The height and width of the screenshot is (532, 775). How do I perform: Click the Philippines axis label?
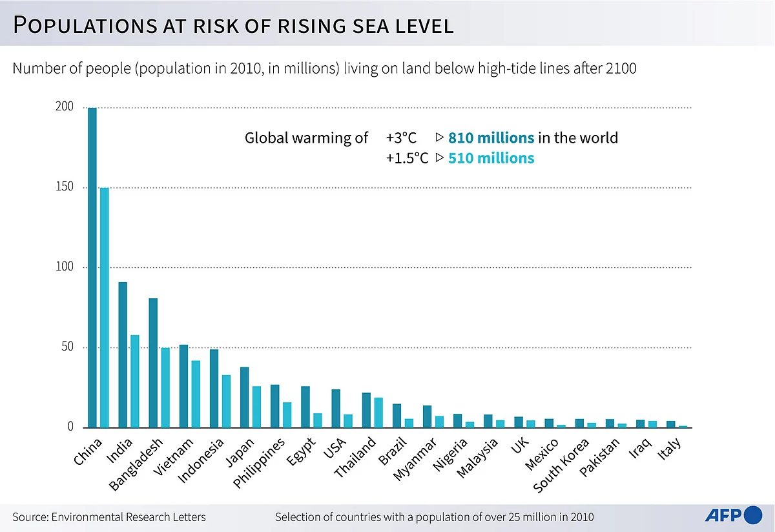pos(260,463)
